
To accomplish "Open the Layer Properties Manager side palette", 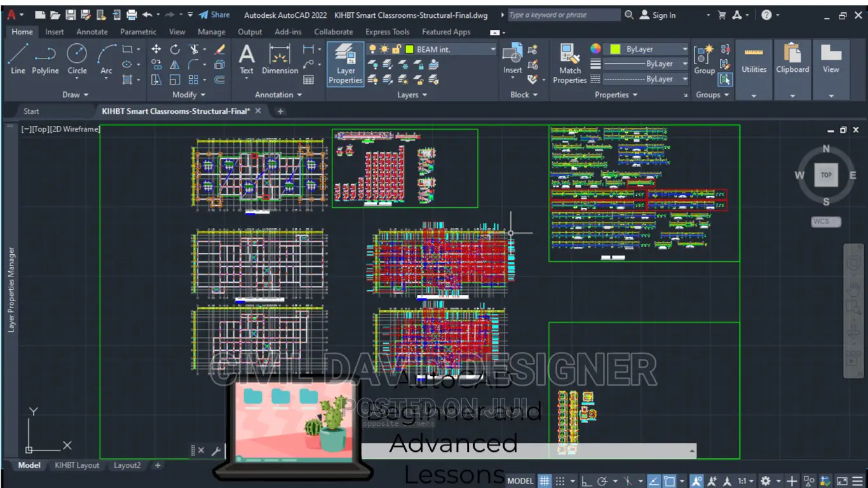I will coord(11,289).
